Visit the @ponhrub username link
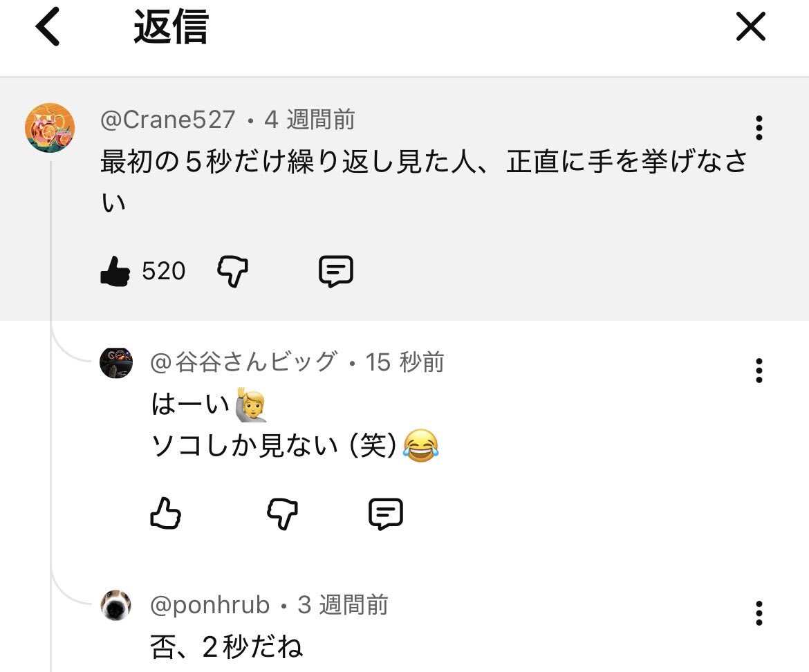Viewport: 809px width, 672px height. pos(210,605)
